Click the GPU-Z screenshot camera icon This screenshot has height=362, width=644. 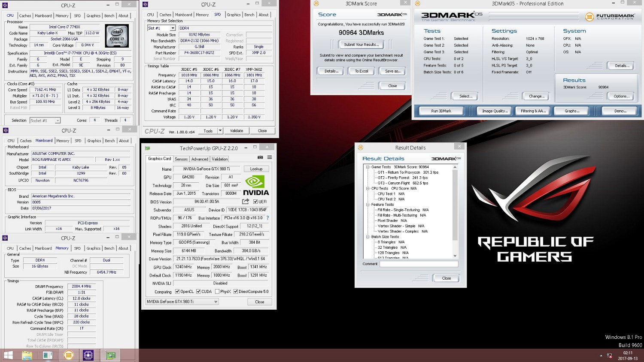pos(260,157)
